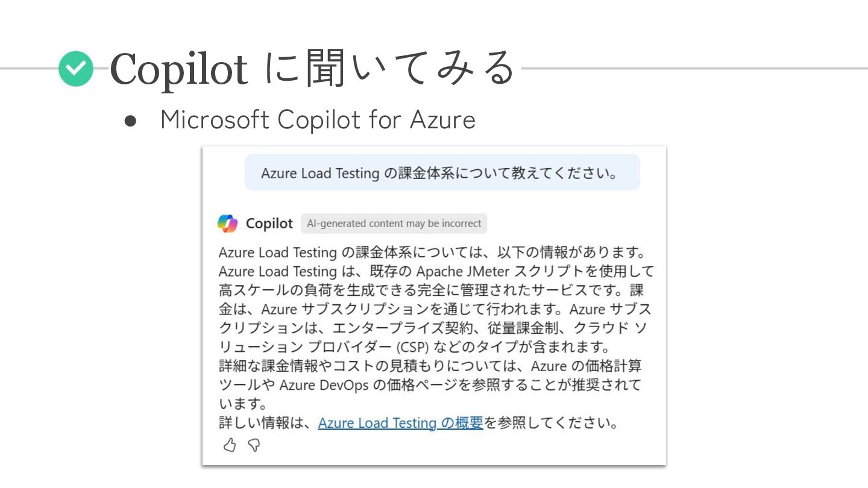
Task: Click the slide title 'Copilot に聞いてみる'
Action: click(x=312, y=68)
